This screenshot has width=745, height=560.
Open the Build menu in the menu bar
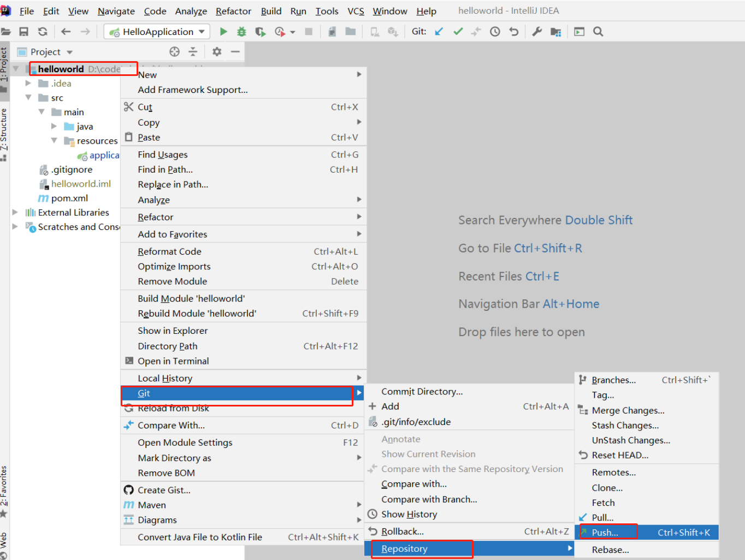tap(271, 11)
